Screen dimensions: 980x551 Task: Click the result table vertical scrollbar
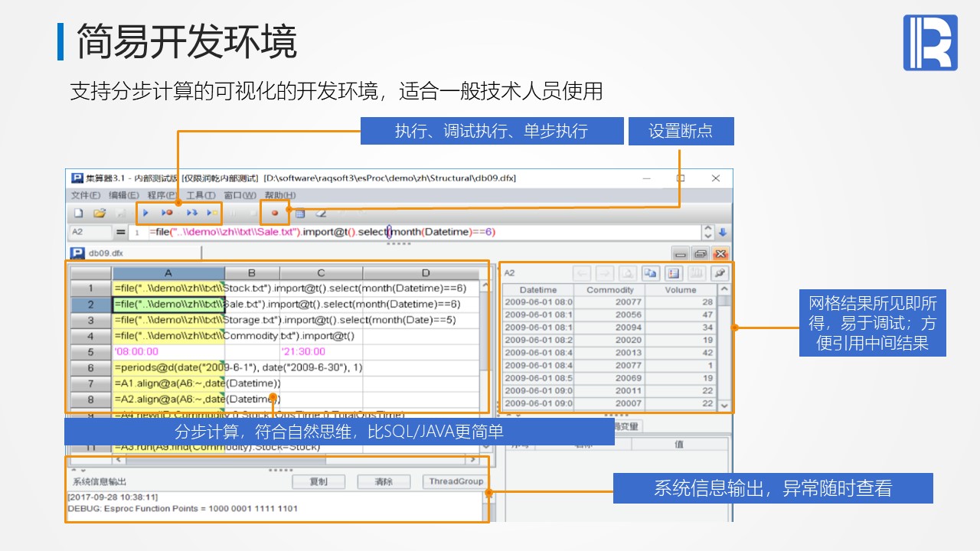724,347
